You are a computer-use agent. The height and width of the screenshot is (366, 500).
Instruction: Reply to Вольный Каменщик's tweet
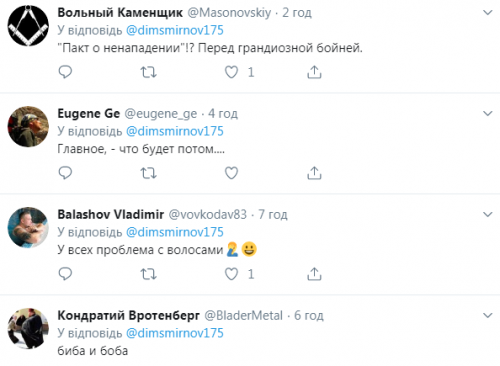[65, 72]
